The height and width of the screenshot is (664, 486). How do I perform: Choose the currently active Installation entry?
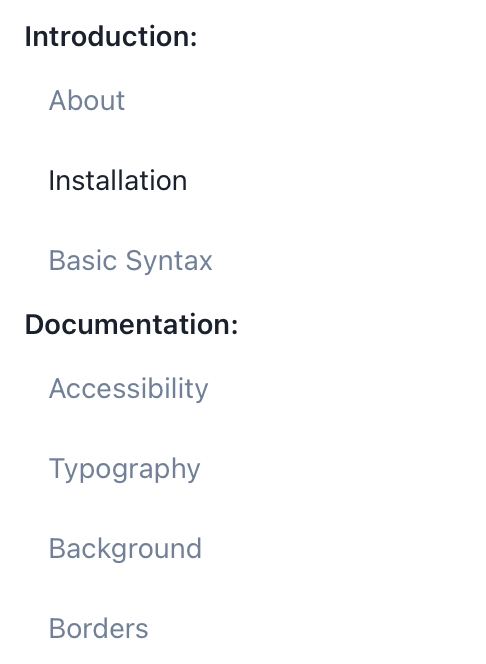pos(118,181)
